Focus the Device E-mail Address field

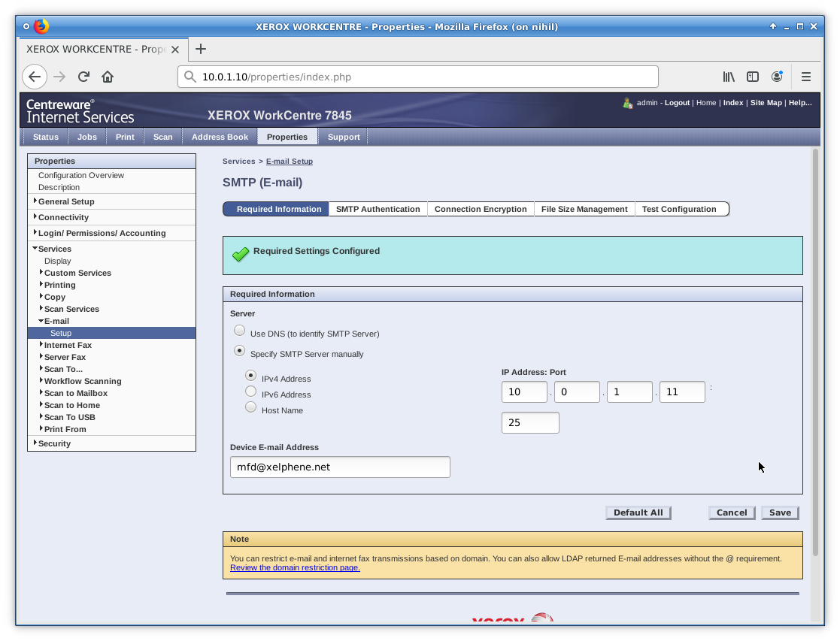pyautogui.click(x=340, y=467)
